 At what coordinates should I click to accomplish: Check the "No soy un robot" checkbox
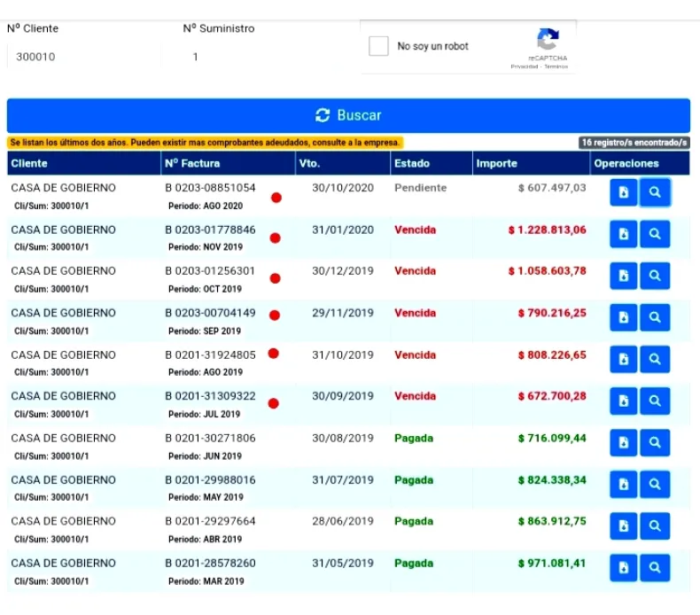pos(379,47)
